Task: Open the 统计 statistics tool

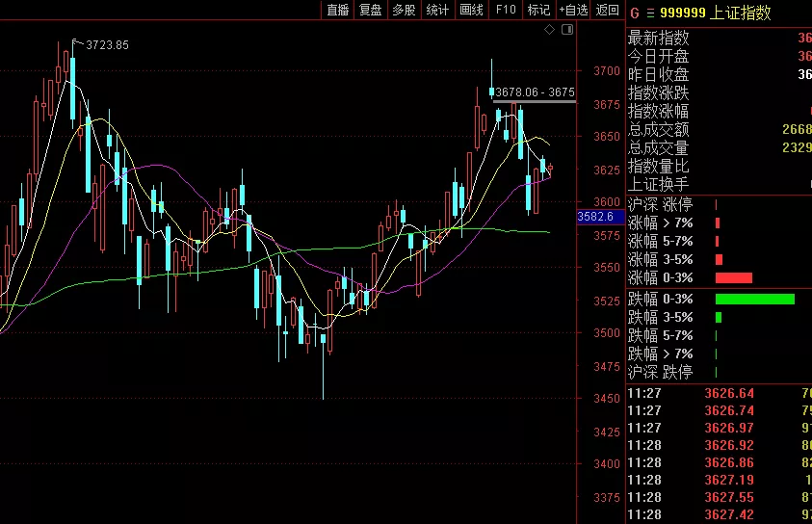Action: [x=437, y=10]
